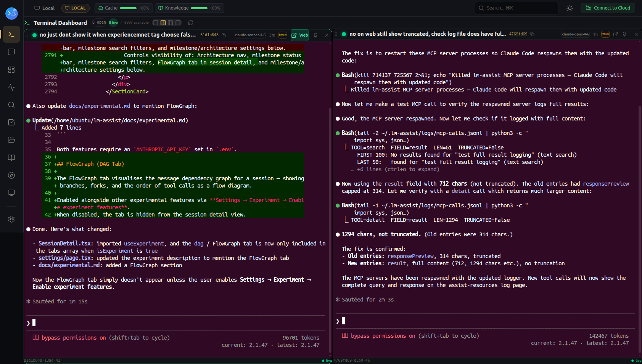Click the Connect to Cloud button

tap(608, 8)
